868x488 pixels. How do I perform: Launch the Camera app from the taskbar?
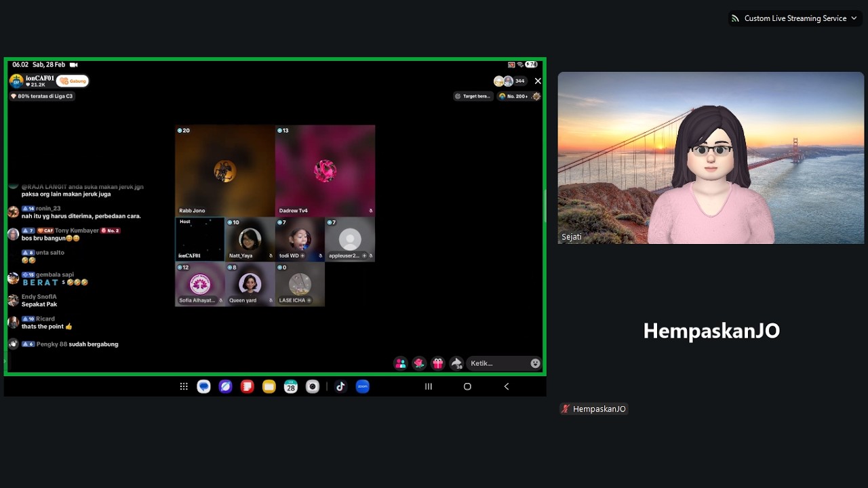pos(313,386)
